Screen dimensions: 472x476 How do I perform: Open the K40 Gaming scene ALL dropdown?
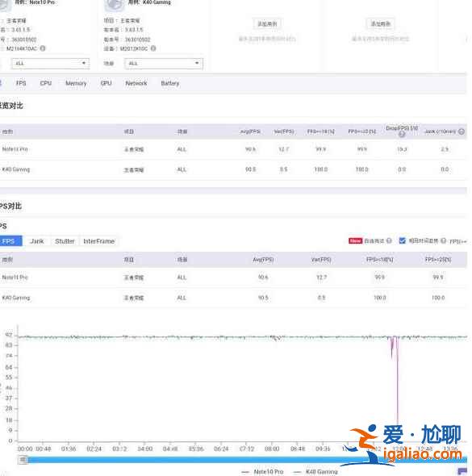pos(164,63)
